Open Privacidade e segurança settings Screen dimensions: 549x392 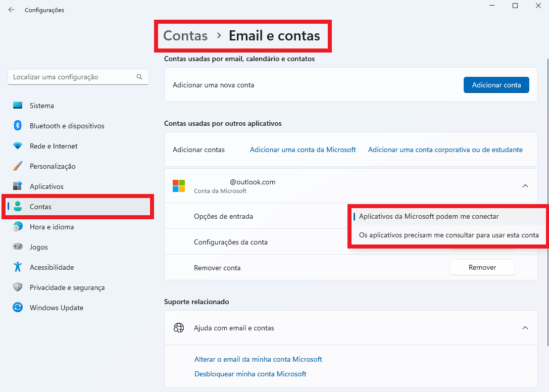(78, 287)
